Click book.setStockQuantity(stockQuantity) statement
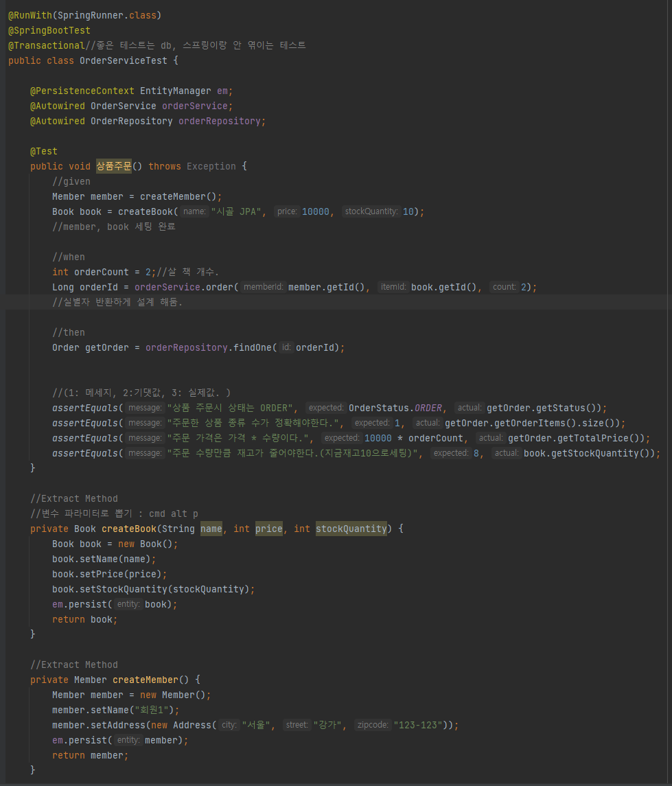Screen dimensions: 672x786 point(153,589)
